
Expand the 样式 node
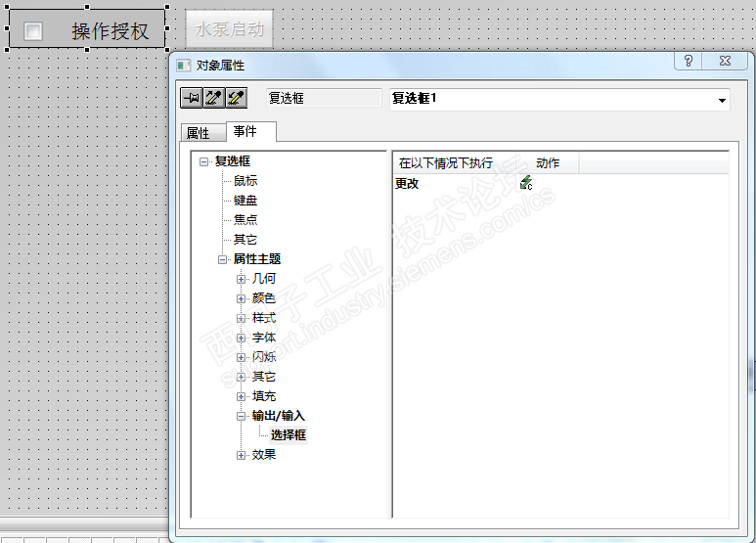(x=241, y=319)
